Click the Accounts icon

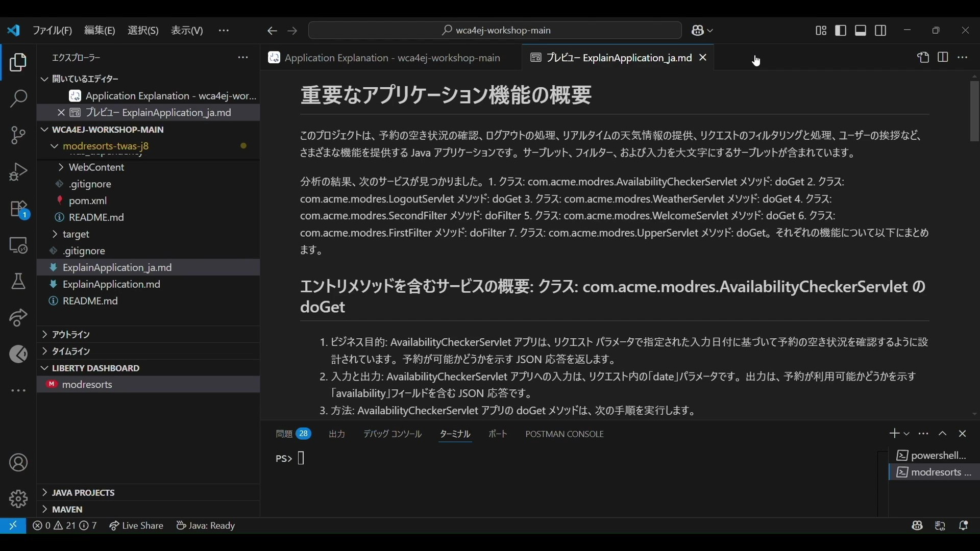18,463
